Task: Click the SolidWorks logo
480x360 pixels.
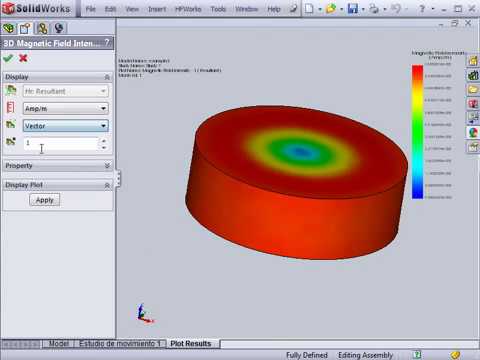Action: (36, 8)
